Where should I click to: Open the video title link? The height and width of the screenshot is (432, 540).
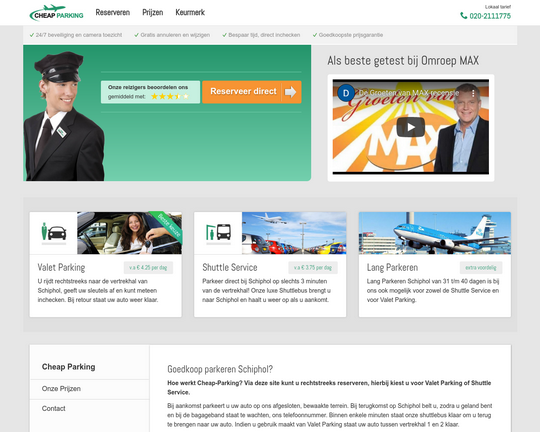409,93
